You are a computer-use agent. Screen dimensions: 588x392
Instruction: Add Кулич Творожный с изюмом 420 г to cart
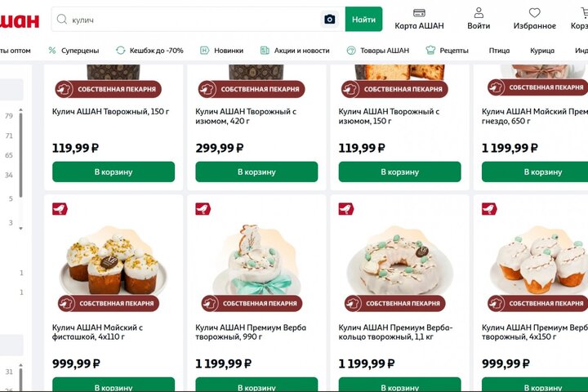click(256, 172)
